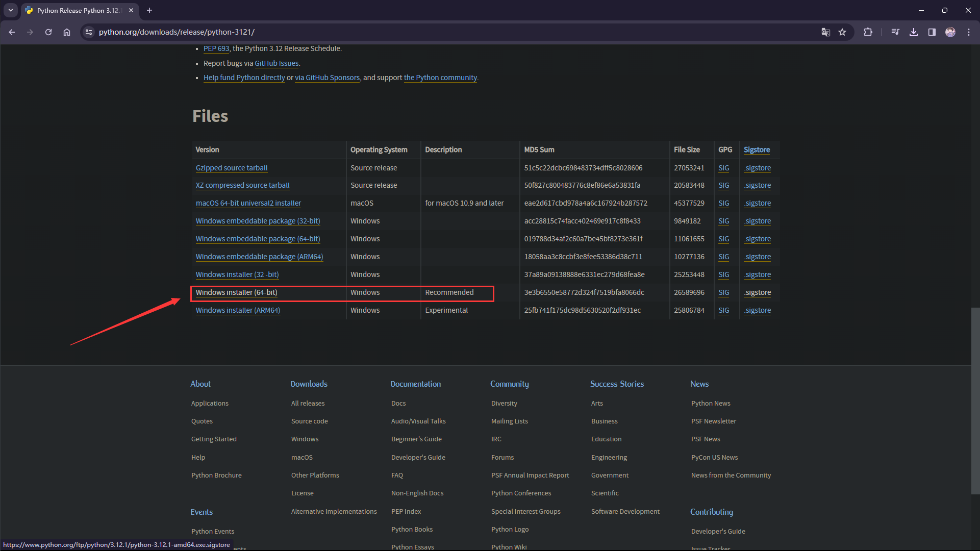Open the macOS 64-bit universal2 installer link
The width and height of the screenshot is (980, 551).
[248, 203]
